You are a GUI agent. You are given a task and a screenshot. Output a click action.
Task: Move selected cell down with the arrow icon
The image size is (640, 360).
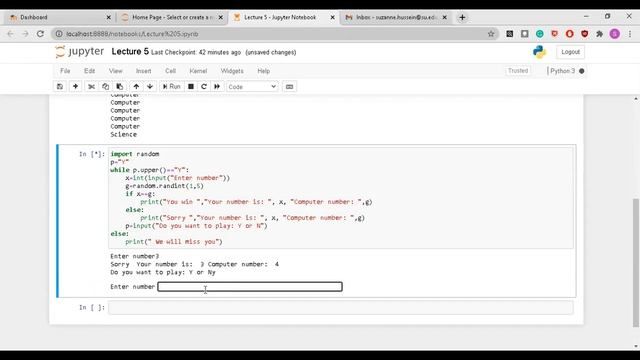click(150, 87)
